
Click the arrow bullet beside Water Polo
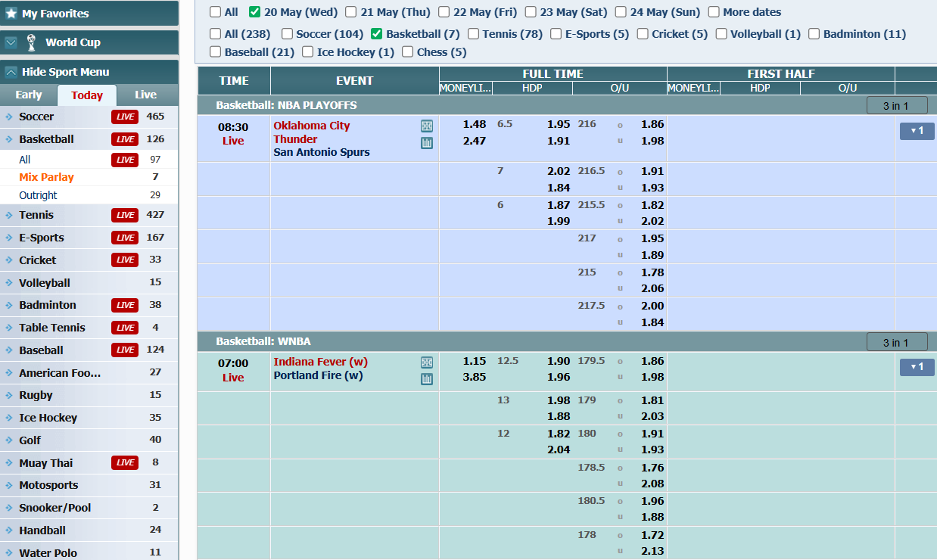click(8, 553)
